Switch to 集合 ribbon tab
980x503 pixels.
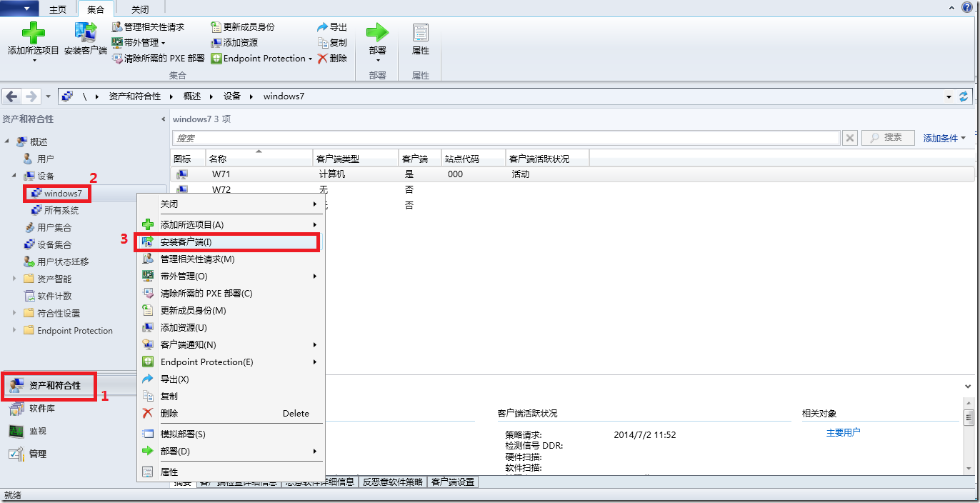pyautogui.click(x=96, y=9)
